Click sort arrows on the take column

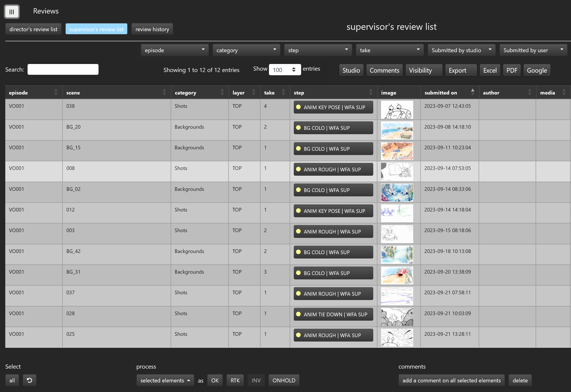pos(283,92)
